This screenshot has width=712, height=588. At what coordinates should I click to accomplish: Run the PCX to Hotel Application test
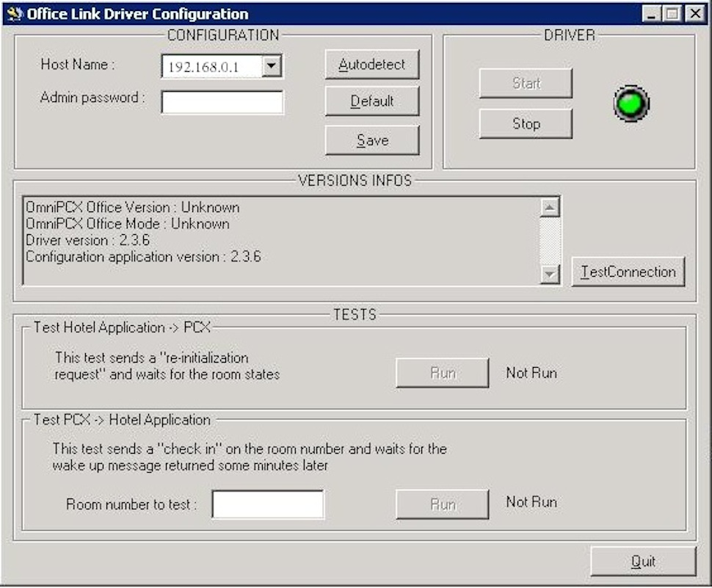(443, 504)
